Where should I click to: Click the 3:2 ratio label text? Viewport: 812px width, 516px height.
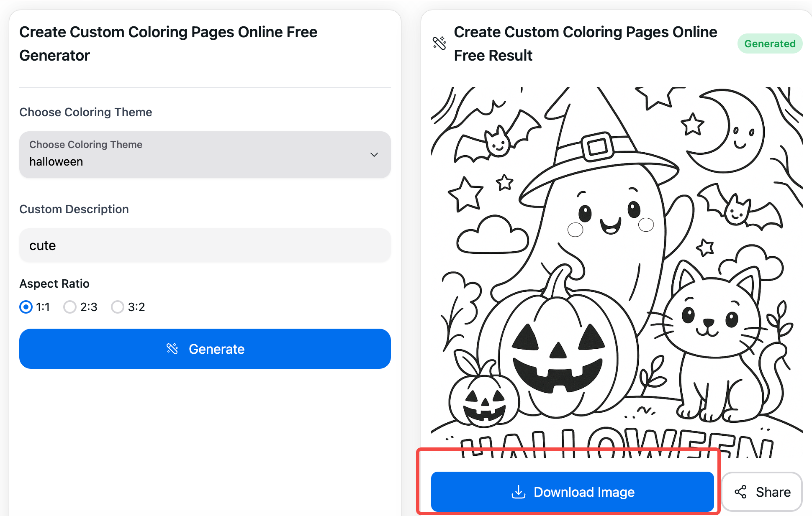pyautogui.click(x=136, y=307)
